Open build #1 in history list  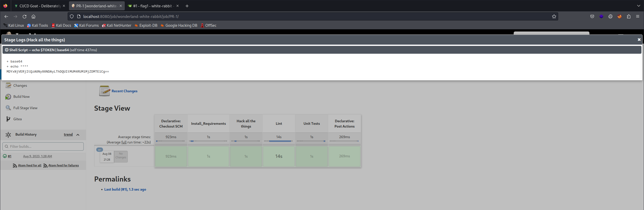click(x=10, y=156)
